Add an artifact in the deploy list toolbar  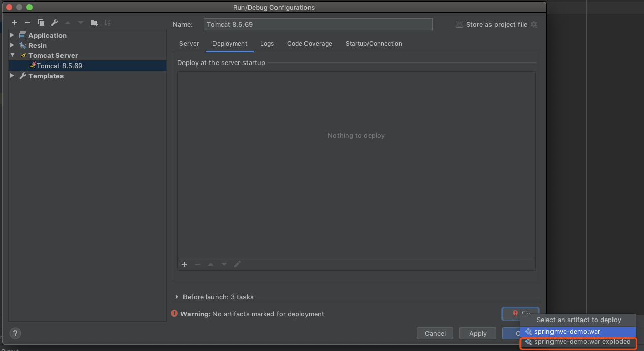[185, 264]
